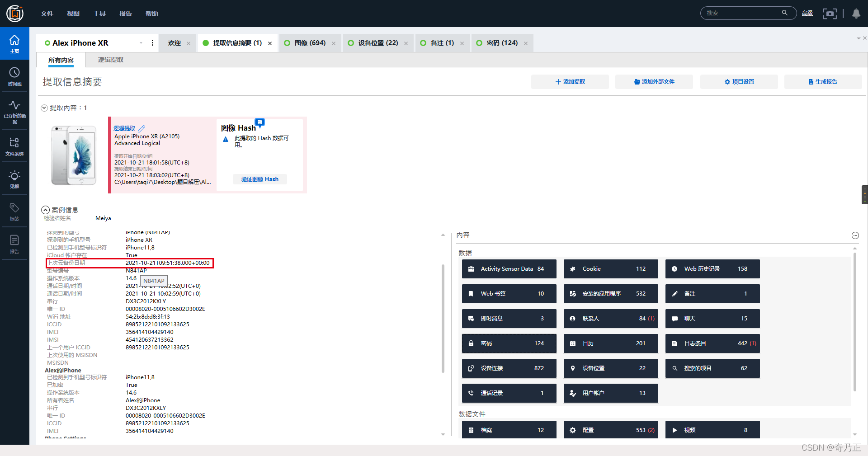868x456 pixels.
Task: Click the device info list scrollbar
Action: click(x=443, y=319)
